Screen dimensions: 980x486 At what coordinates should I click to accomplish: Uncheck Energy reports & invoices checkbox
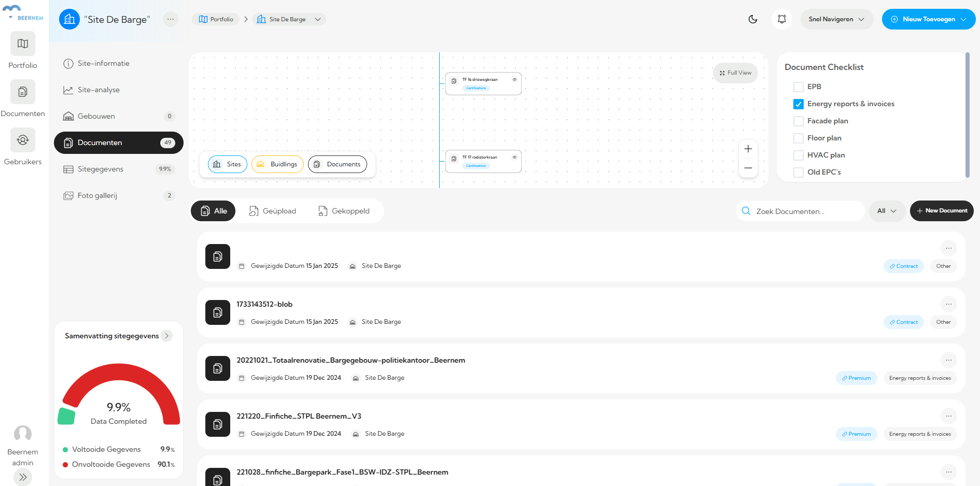coord(799,104)
